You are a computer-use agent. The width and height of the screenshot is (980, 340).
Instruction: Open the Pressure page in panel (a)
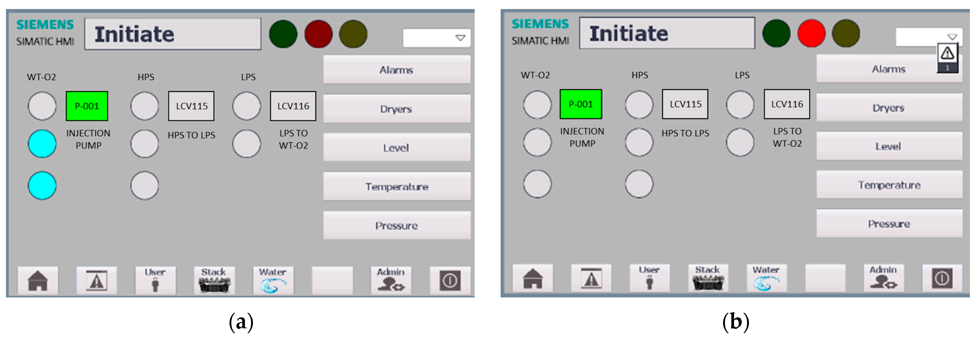point(397,226)
